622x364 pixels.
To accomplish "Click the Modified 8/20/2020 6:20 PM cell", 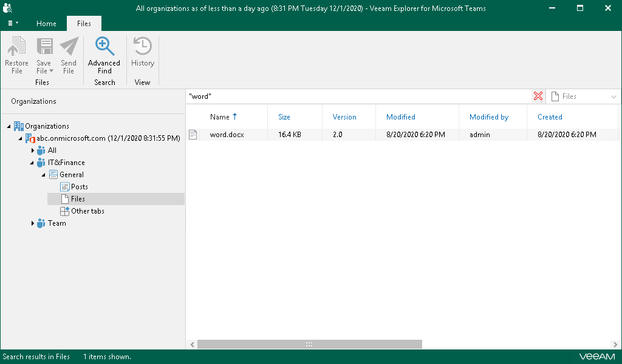I will click(x=415, y=135).
